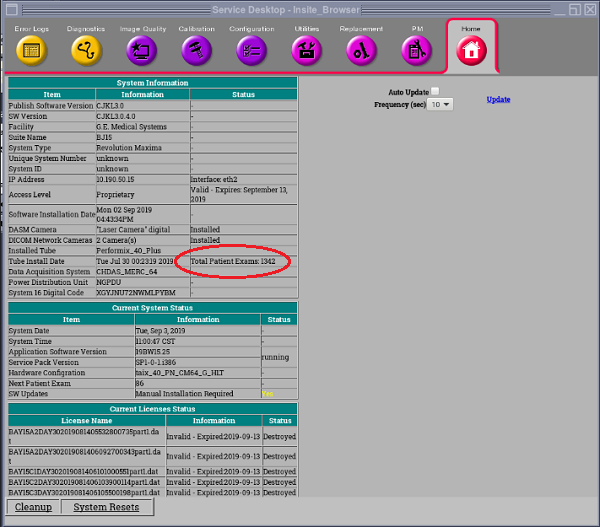
Task: Enable the Auto Update checkbox
Action: pyautogui.click(x=435, y=91)
